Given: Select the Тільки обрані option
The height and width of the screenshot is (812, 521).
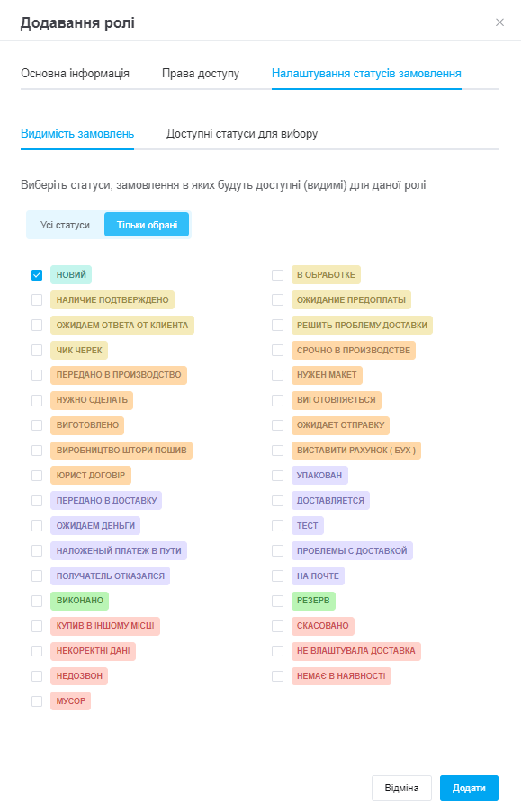Looking at the screenshot, I should click(x=147, y=226).
